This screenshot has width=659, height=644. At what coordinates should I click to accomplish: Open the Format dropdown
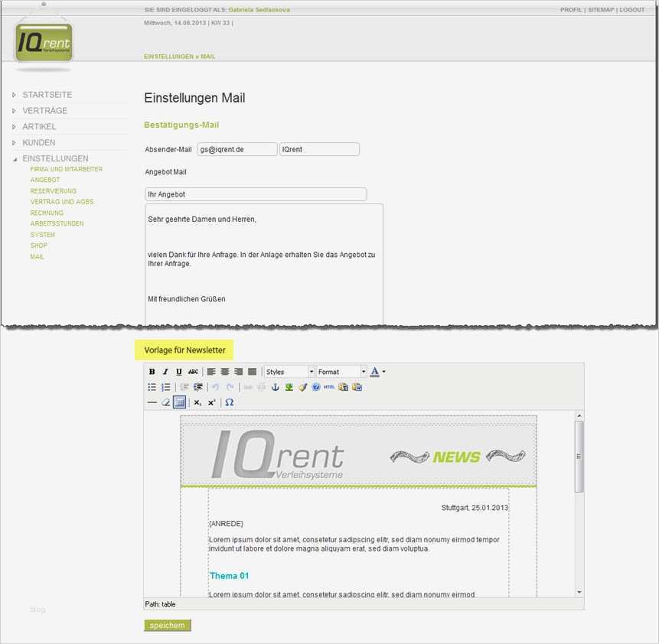341,371
